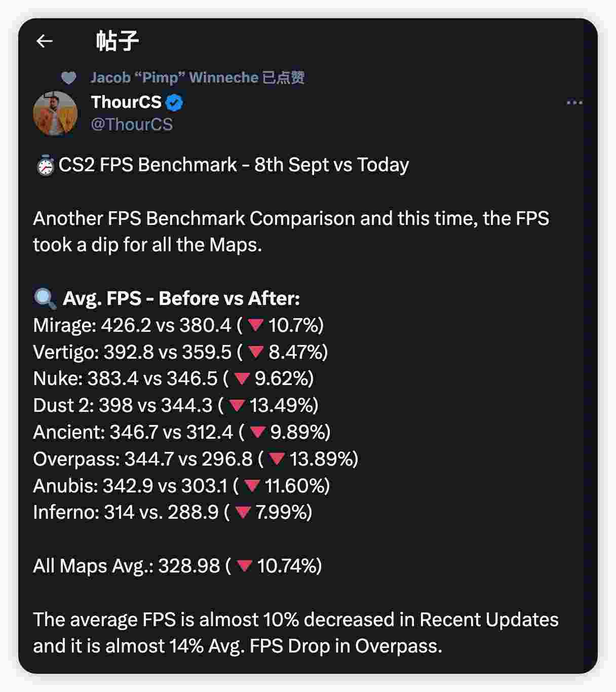Screen dimensions: 616x692
Task: Click the magnifying glass emoji before Avg. FPS
Action: (45, 299)
